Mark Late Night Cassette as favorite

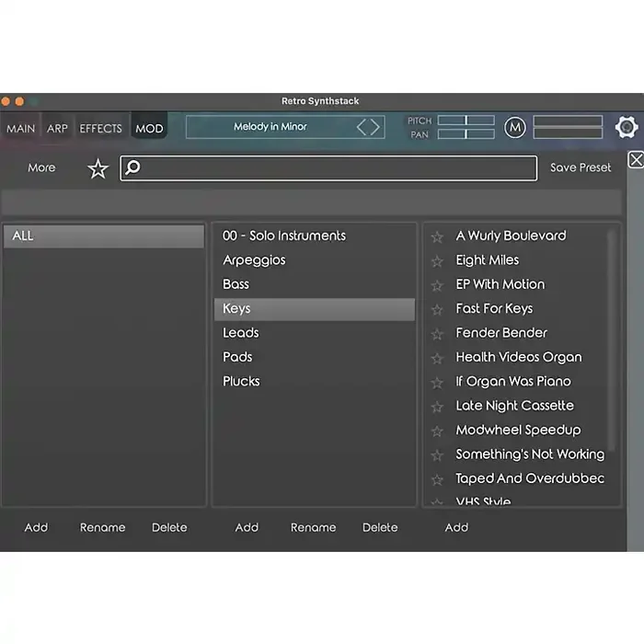437,407
